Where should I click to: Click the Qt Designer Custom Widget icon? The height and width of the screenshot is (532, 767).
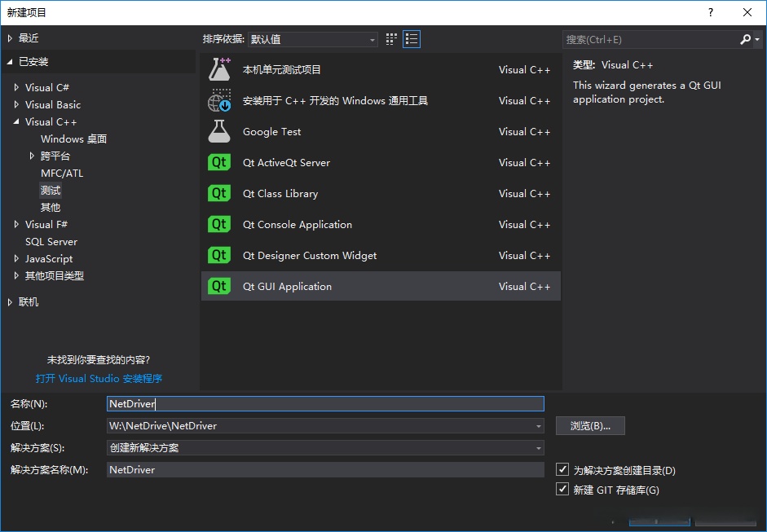point(219,255)
